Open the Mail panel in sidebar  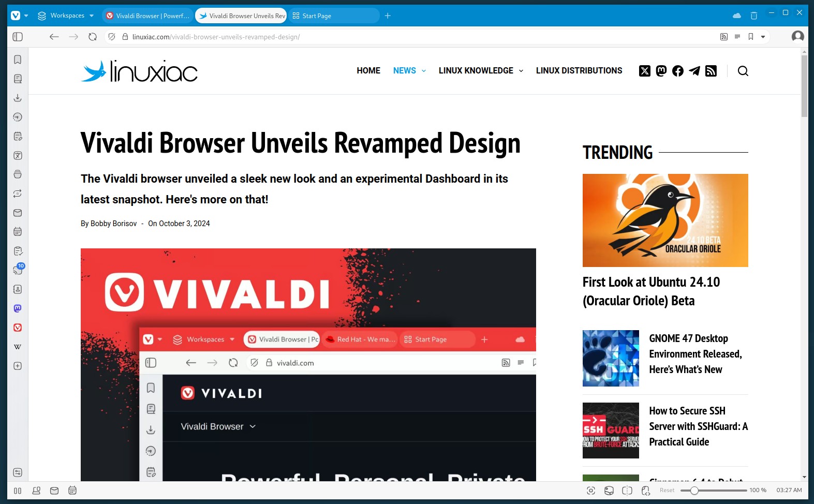tap(18, 213)
